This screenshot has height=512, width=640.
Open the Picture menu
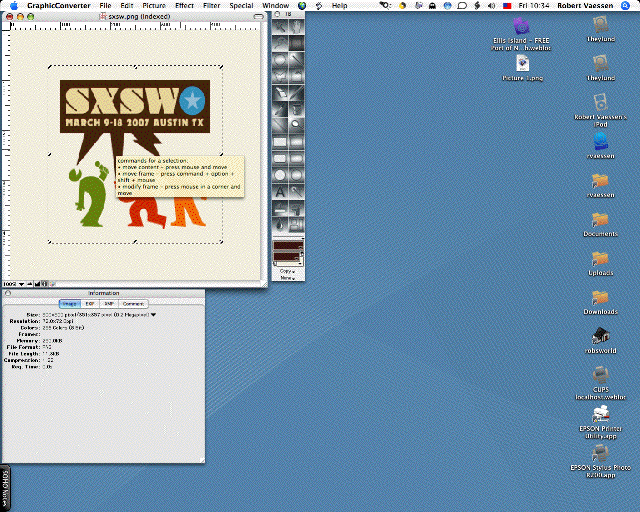click(x=153, y=6)
